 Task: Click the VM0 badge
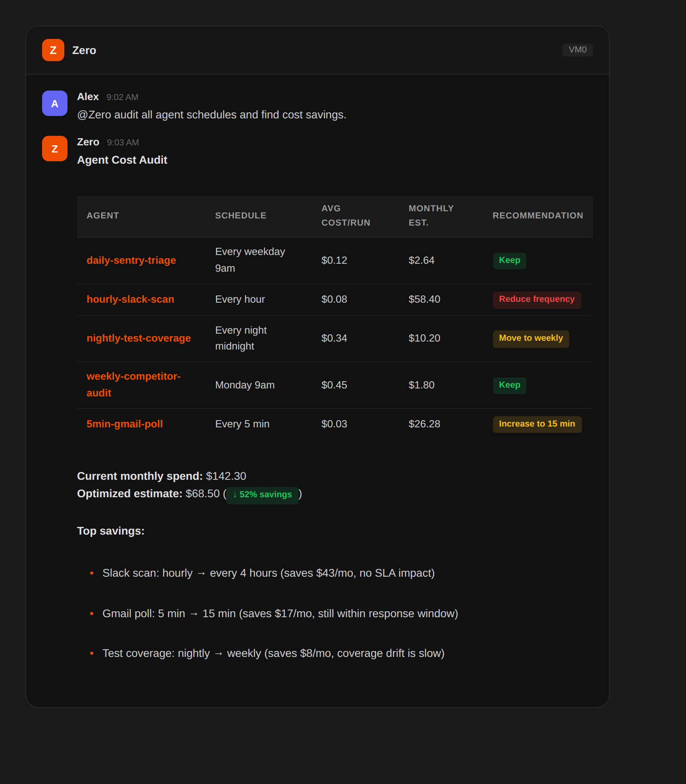point(577,50)
